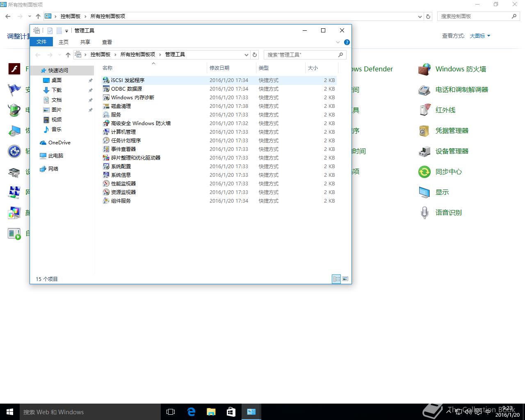525x420 pixels.
Task: Select 桌面 in navigation pane
Action: pos(57,80)
